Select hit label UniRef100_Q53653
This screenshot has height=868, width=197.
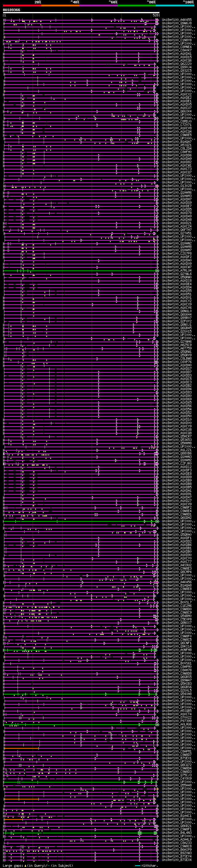click(177, 440)
